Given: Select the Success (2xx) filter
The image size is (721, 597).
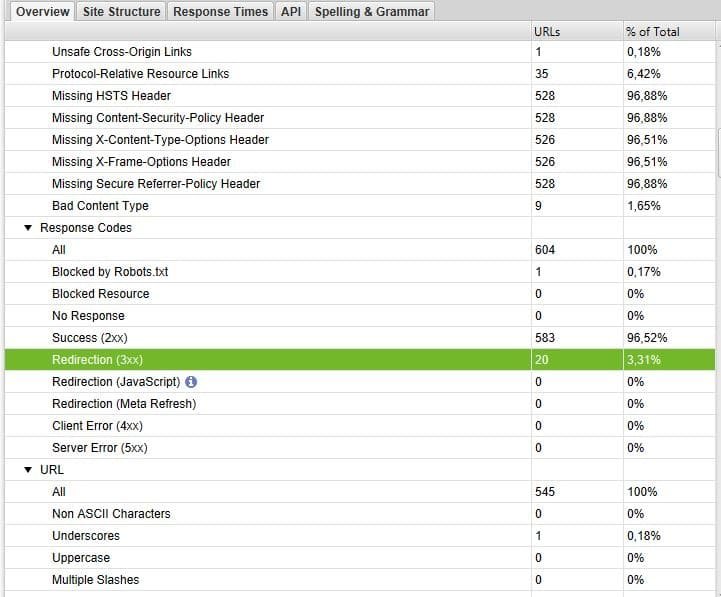Looking at the screenshot, I should pos(89,338).
